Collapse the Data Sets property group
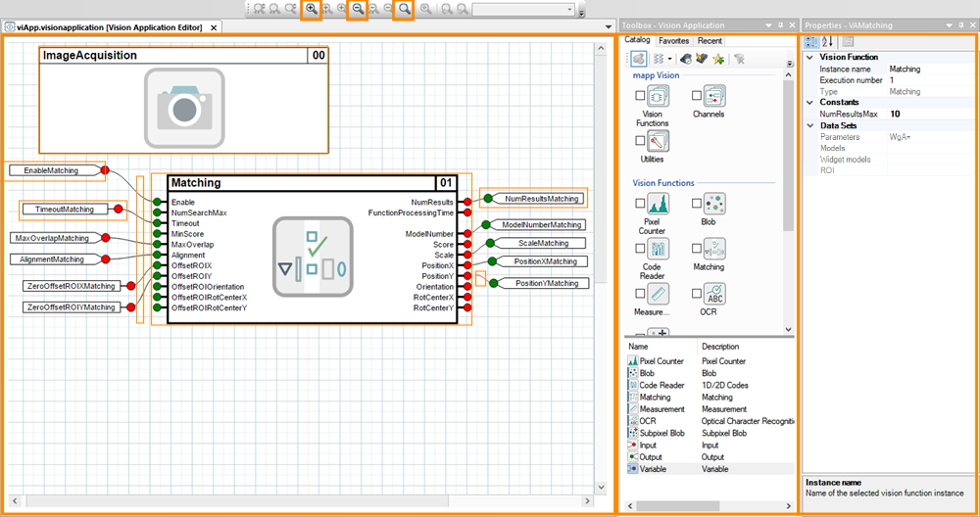This screenshot has height=517, width=980. coord(810,125)
